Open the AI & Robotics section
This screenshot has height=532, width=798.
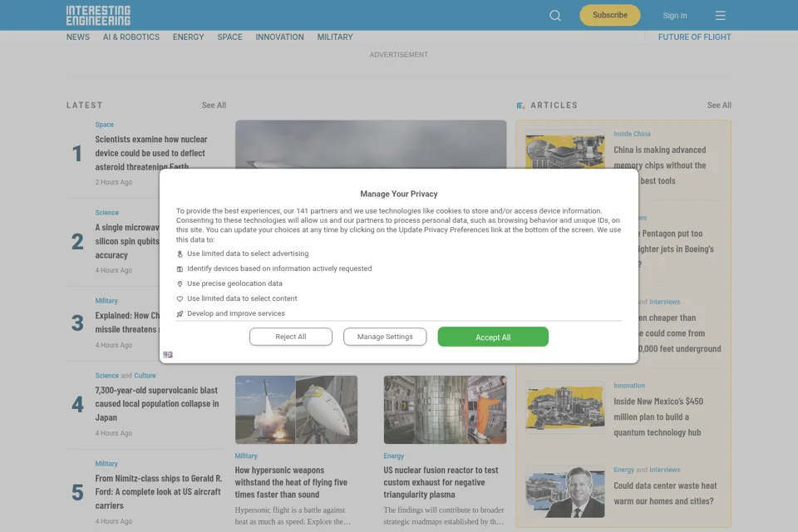pos(131,37)
